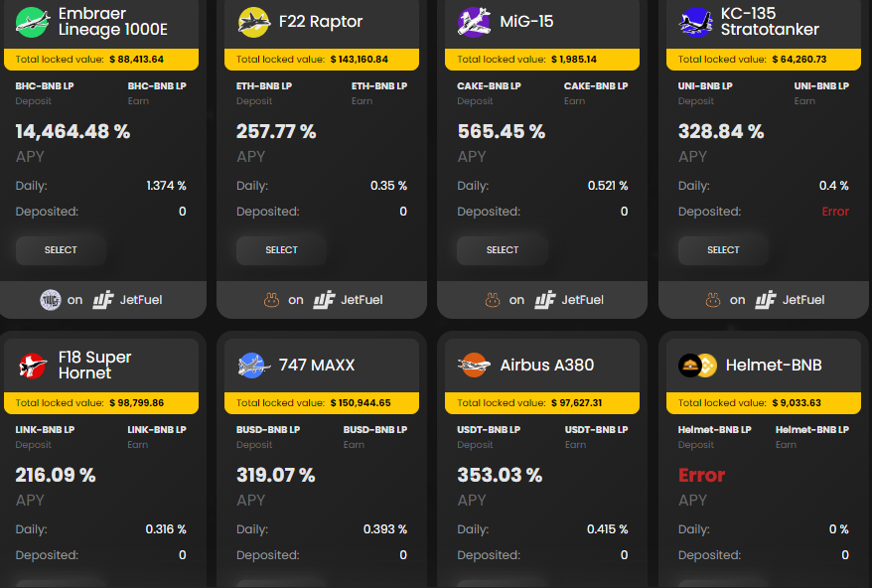Click the 565.45 % APY value
Viewport: 872px width, 588px height.
tap(502, 132)
